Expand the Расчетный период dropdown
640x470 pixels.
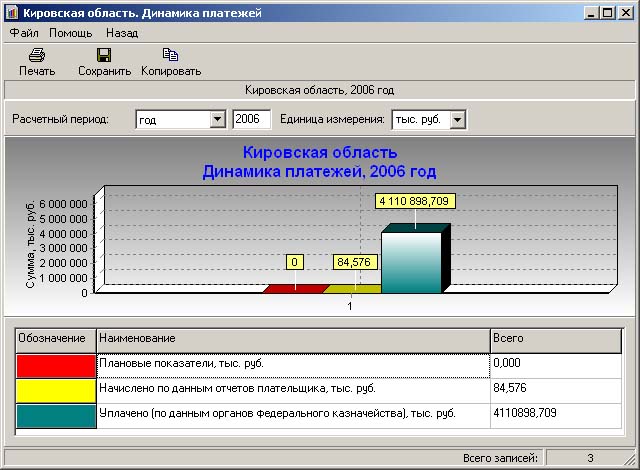coord(218,120)
